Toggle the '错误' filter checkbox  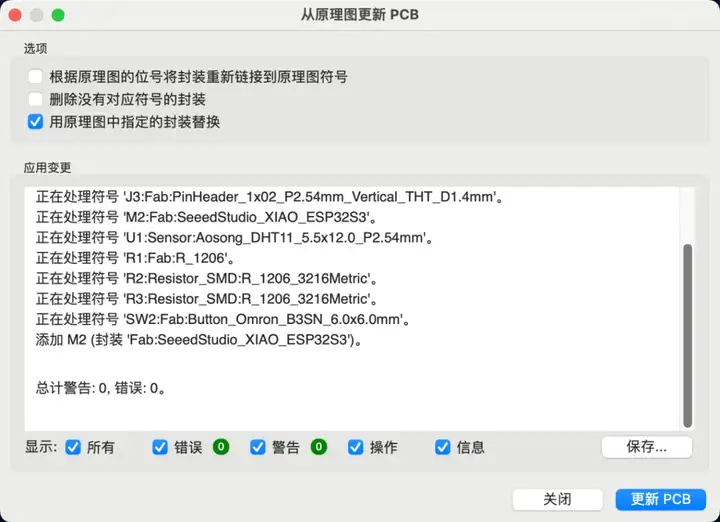point(160,447)
